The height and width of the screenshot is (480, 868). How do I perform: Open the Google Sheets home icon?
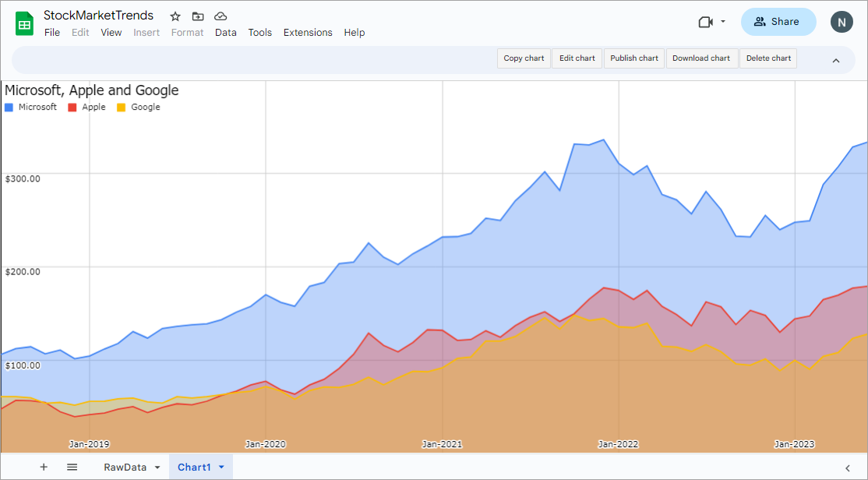click(24, 24)
